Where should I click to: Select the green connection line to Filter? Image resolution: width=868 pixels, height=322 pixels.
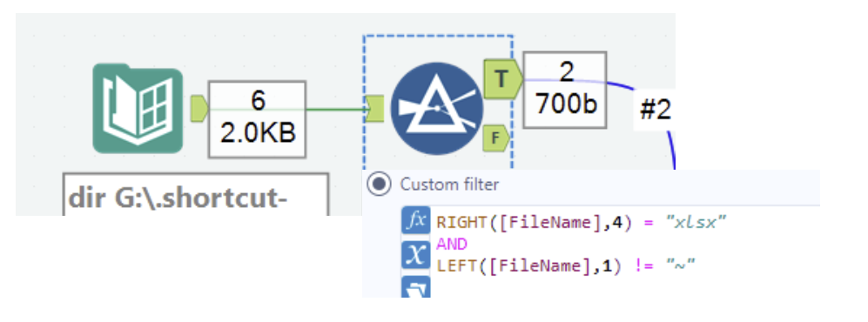point(337,109)
